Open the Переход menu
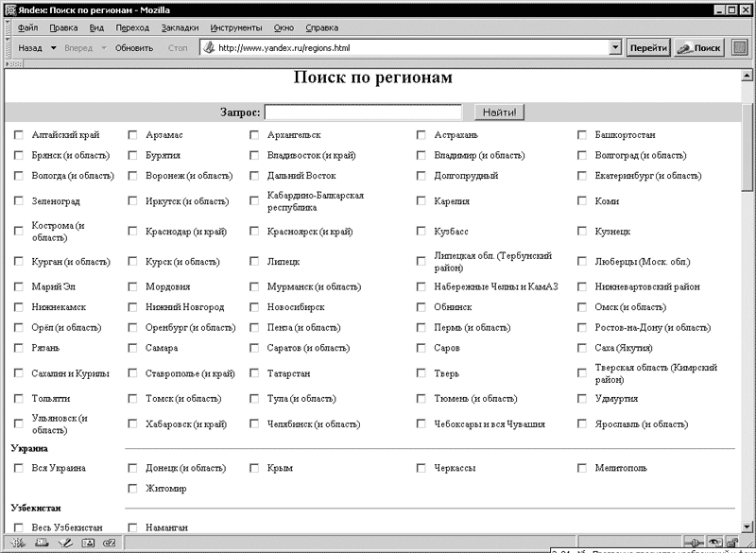Screen dimensions: 756x553 tap(132, 27)
